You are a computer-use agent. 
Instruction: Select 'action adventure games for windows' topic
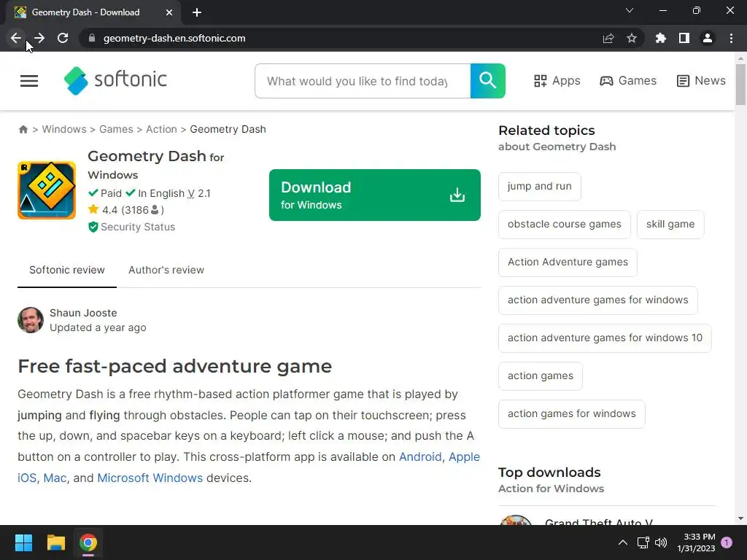[x=598, y=300]
